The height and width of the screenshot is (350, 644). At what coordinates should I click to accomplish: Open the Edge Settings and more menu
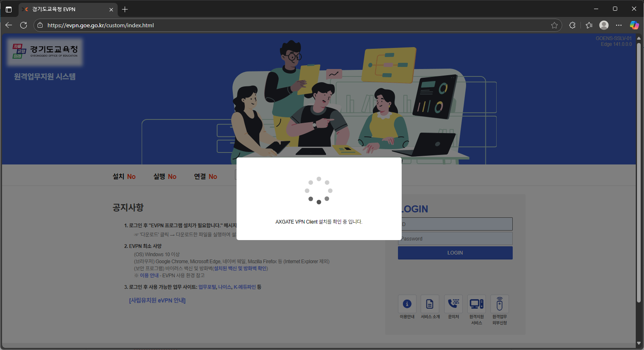tap(619, 25)
